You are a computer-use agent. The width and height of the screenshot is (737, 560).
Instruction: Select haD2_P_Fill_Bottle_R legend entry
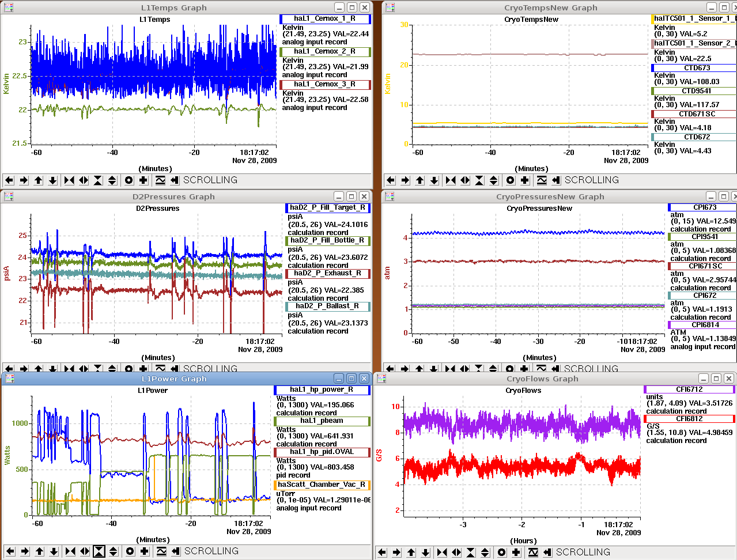coord(328,241)
